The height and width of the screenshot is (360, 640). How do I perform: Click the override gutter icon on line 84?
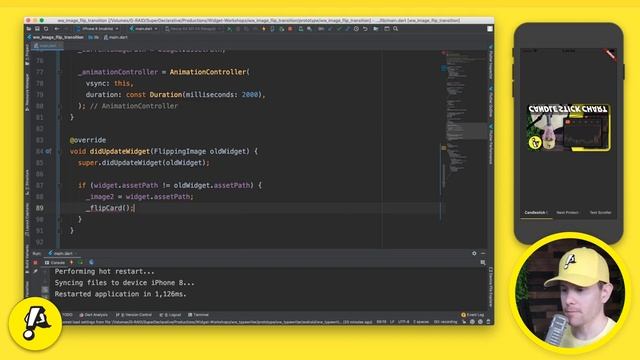(x=48, y=151)
